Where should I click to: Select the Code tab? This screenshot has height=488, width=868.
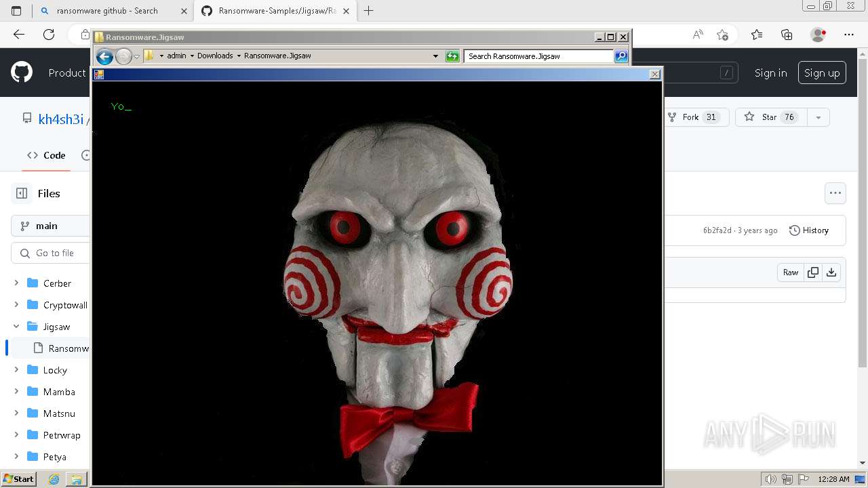tap(46, 155)
